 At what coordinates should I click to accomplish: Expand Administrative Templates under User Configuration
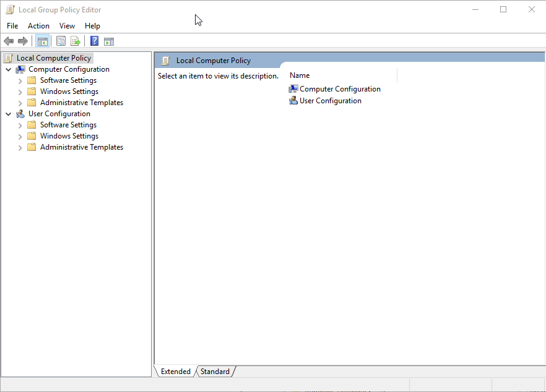point(20,148)
